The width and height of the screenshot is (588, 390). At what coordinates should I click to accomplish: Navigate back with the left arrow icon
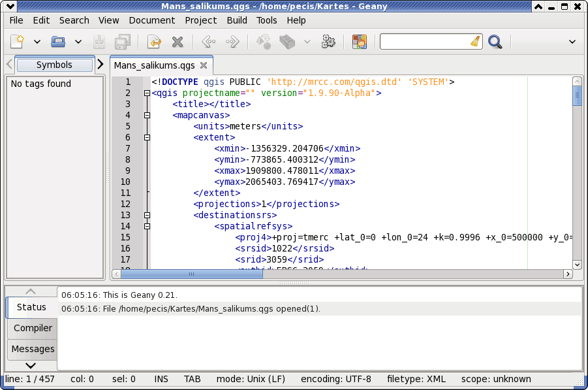208,42
